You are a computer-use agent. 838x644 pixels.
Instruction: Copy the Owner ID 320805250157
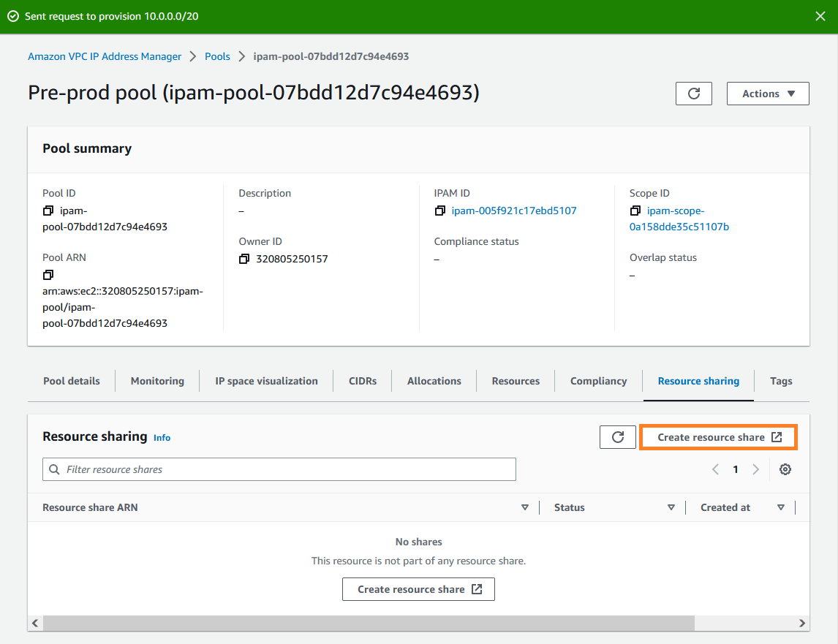pos(244,259)
